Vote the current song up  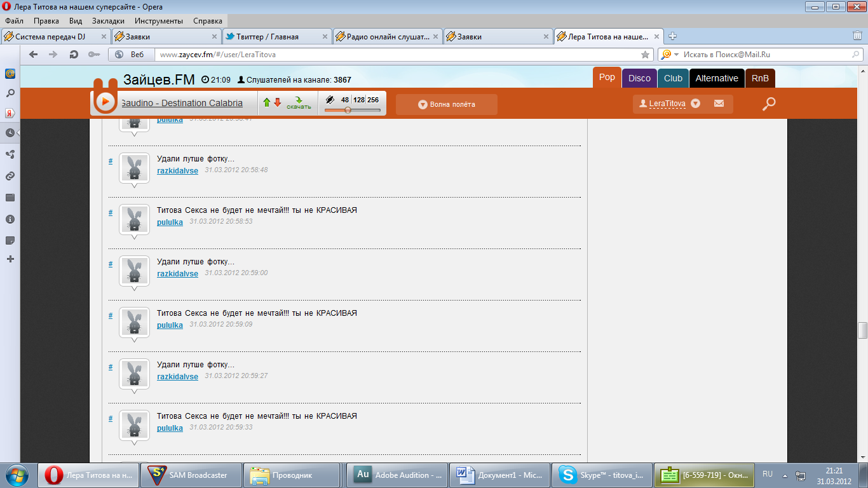point(267,102)
